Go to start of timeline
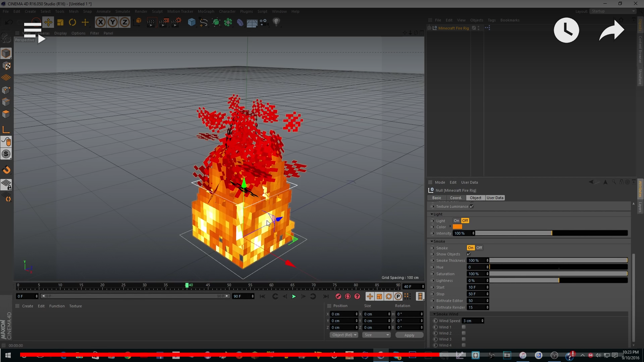 (263, 296)
